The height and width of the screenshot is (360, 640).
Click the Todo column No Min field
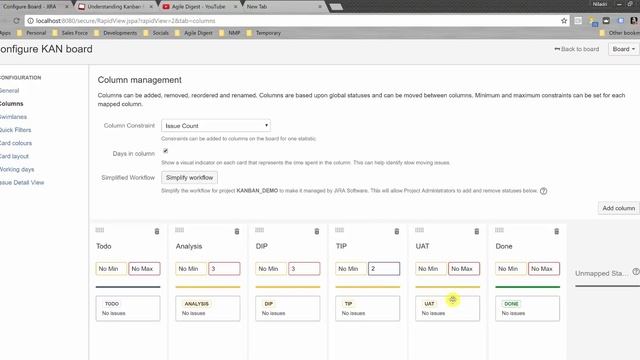[x=111, y=269]
